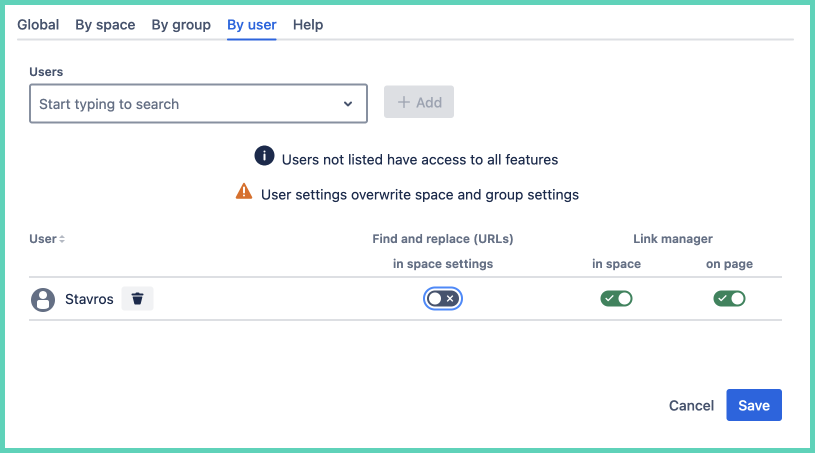The image size is (815, 453).
Task: Cancel the changes
Action: point(691,405)
